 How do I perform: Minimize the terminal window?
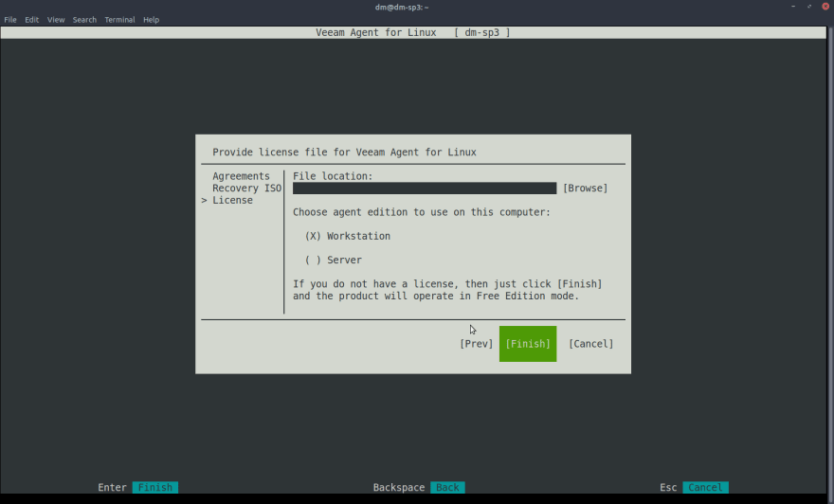(793, 7)
